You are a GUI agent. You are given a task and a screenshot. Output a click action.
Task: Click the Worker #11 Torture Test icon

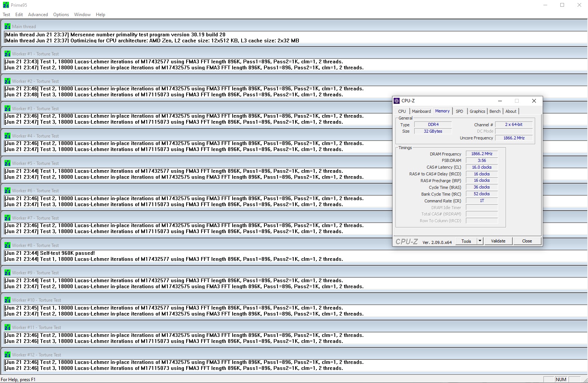[7, 327]
